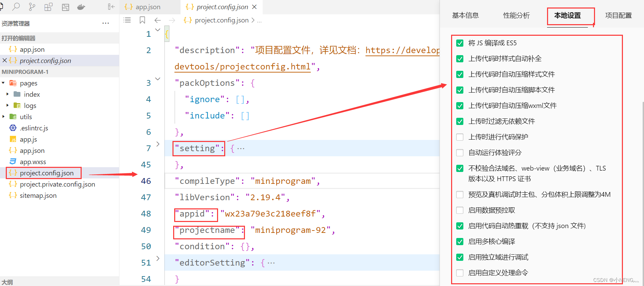This screenshot has width=644, height=286.
Task: Toggle 启用多核心编译 checkbox
Action: point(460,241)
